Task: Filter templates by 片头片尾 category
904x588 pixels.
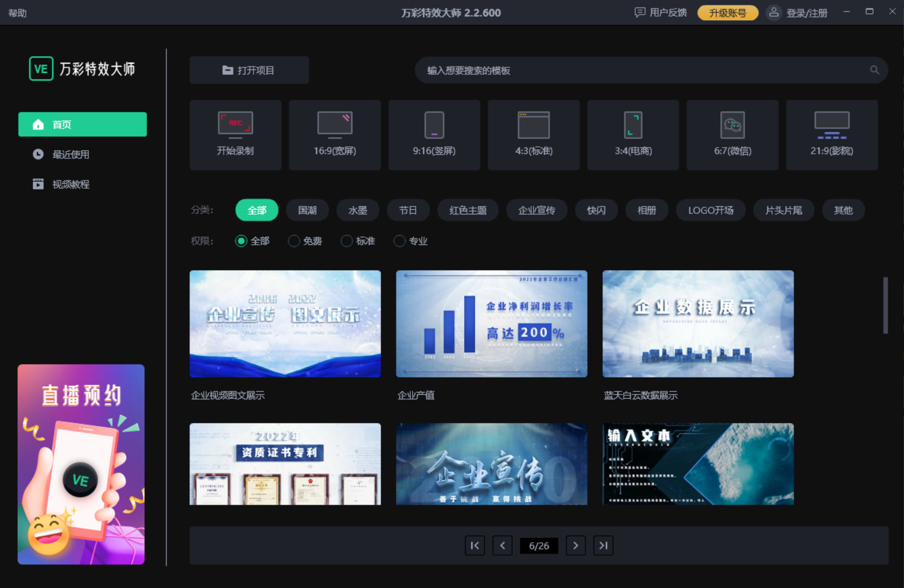Action: (x=784, y=210)
